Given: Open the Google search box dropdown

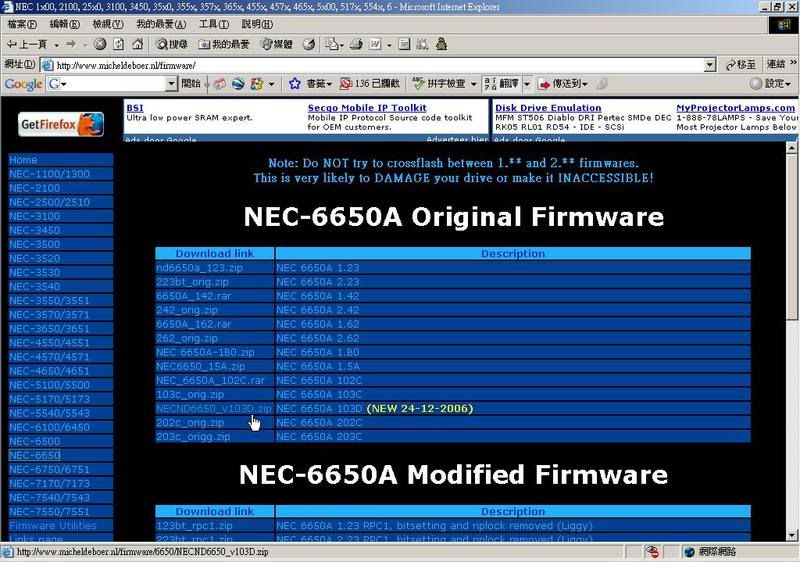Looking at the screenshot, I should (171, 84).
